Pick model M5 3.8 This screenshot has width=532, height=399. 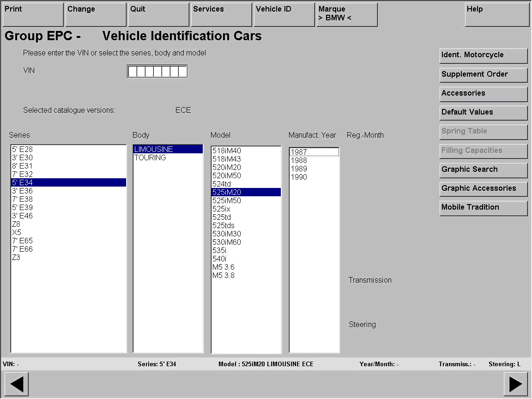[x=246, y=276]
